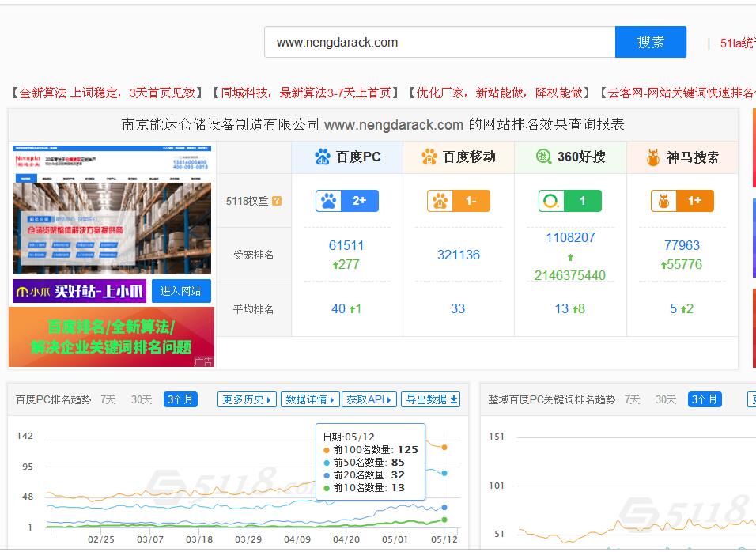This screenshot has height=552, width=756.
Task: Open the 获取API dropdown
Action: pyautogui.click(x=369, y=399)
